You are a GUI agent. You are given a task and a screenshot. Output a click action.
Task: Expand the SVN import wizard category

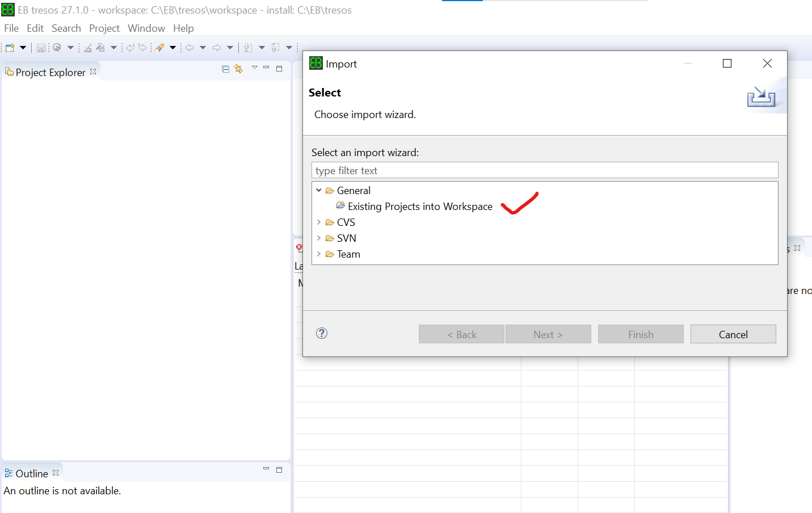click(318, 238)
